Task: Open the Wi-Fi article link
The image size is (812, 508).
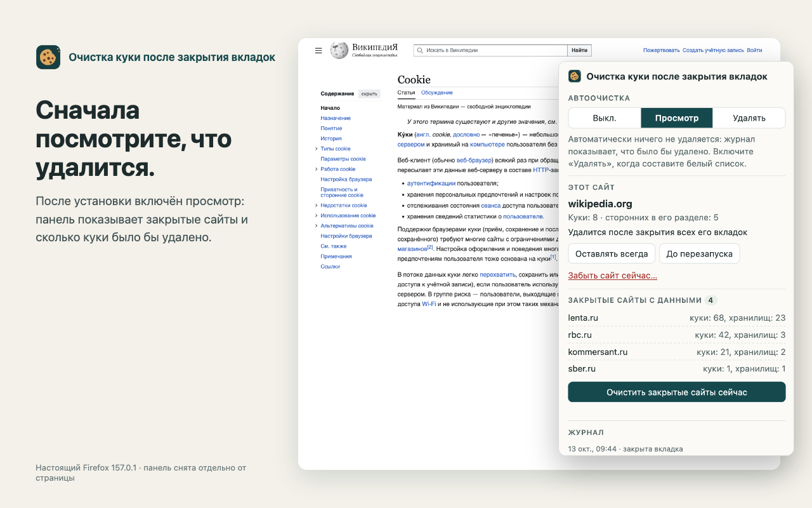Action: (429, 304)
